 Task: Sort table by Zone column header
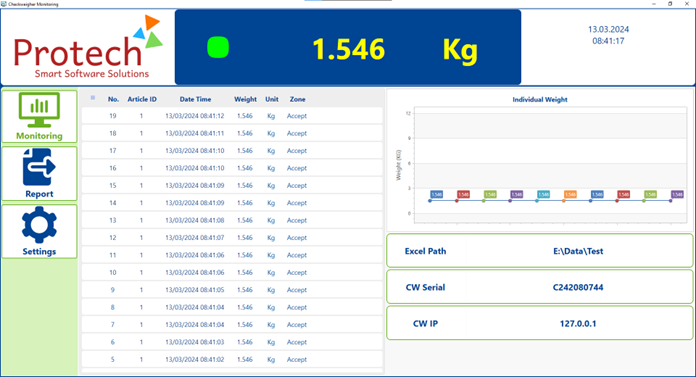click(x=297, y=99)
